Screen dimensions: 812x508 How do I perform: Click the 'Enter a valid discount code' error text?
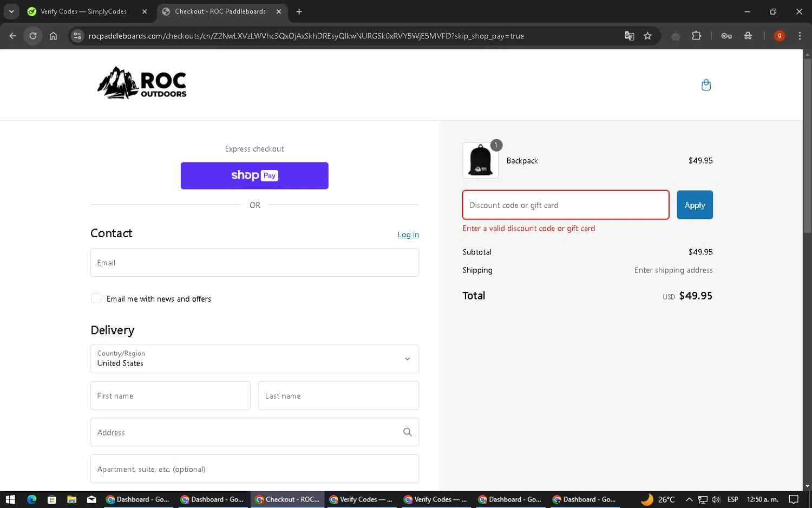[x=528, y=229]
